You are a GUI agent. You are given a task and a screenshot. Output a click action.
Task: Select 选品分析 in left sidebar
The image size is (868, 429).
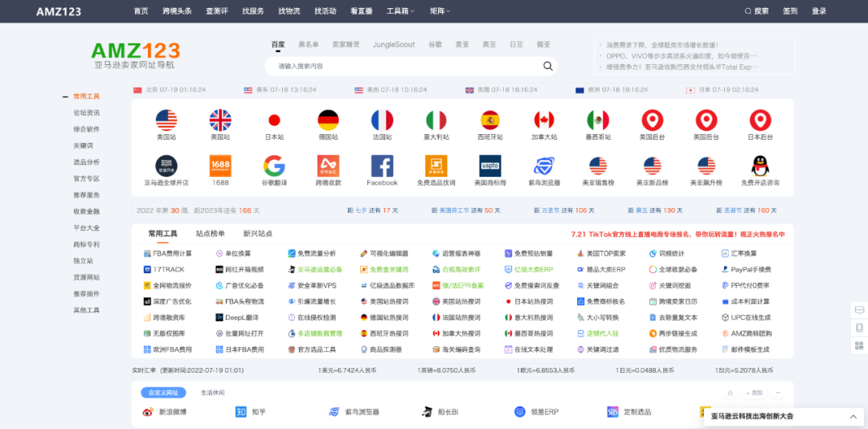pyautogui.click(x=86, y=162)
